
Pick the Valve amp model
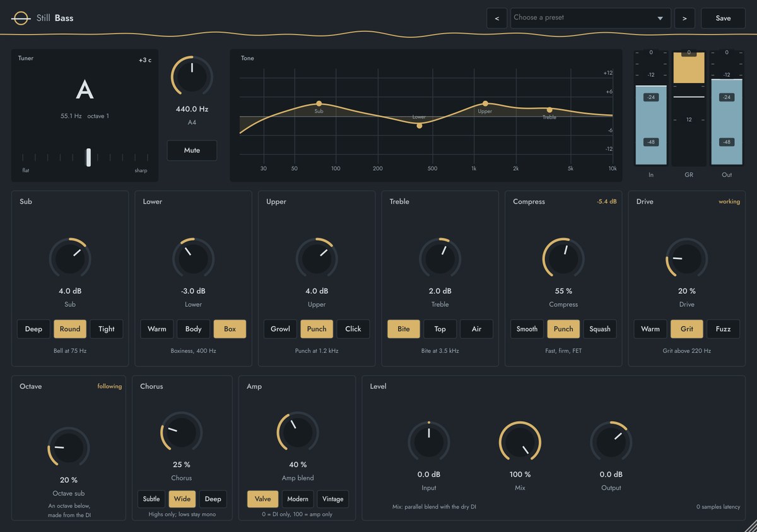click(x=262, y=499)
